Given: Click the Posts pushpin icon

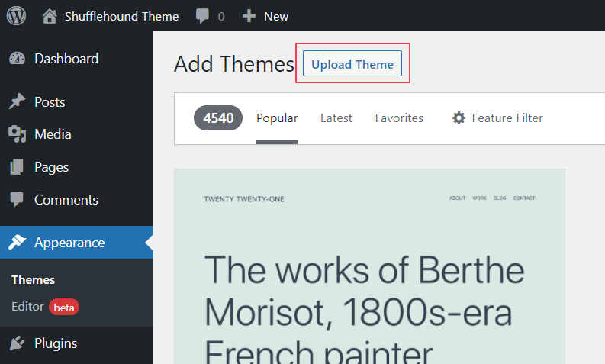Looking at the screenshot, I should (x=17, y=101).
